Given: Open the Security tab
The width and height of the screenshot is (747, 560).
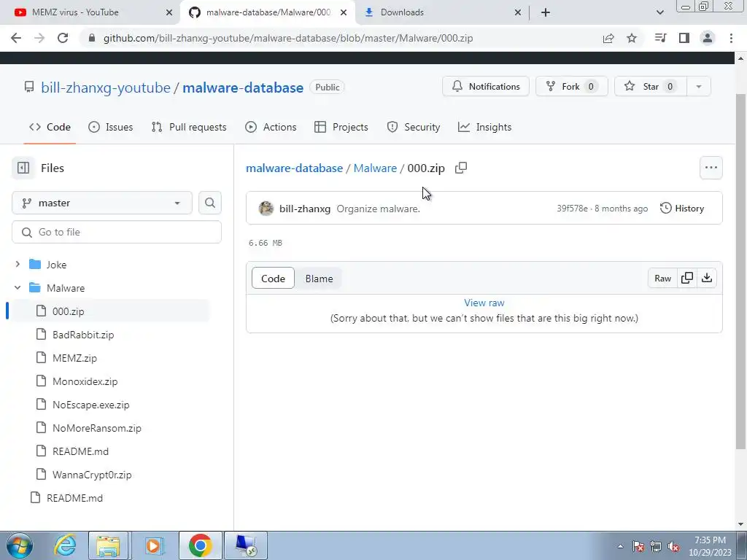Looking at the screenshot, I should click(414, 127).
